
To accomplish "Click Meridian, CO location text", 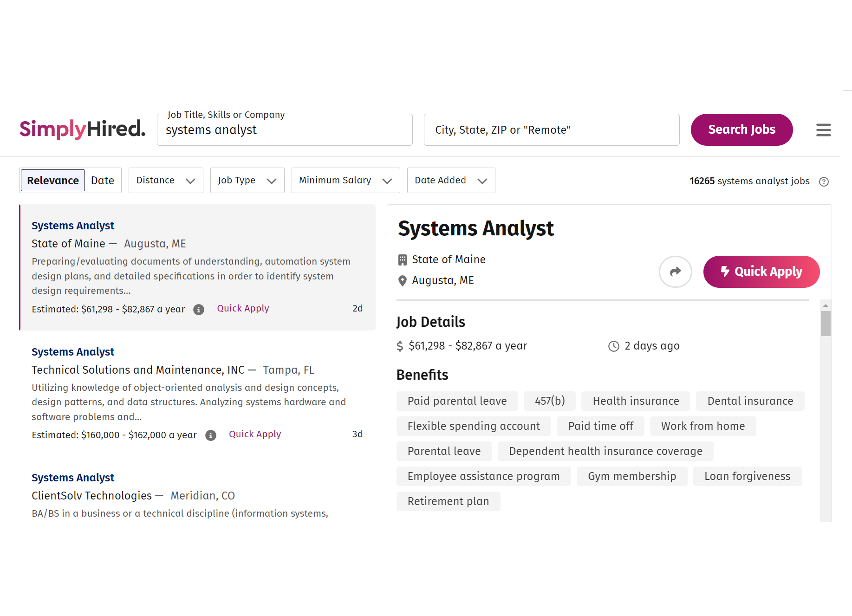I will (x=203, y=496).
